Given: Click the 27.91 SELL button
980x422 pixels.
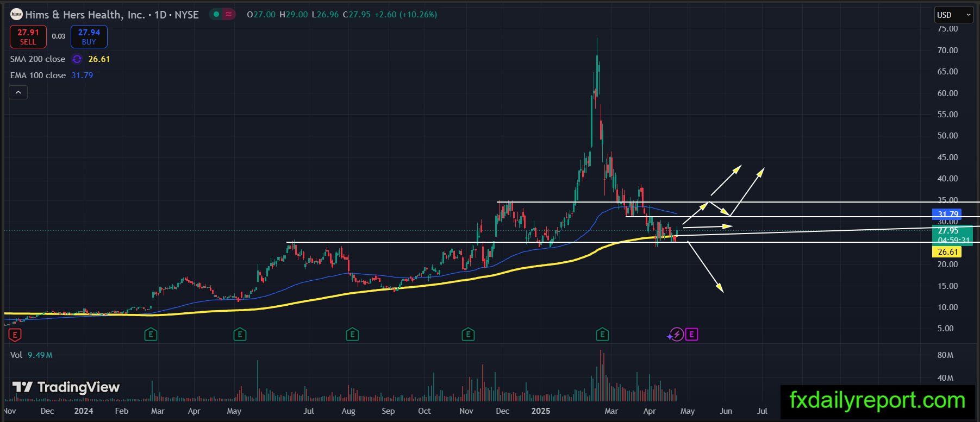Looking at the screenshot, I should point(28,37).
